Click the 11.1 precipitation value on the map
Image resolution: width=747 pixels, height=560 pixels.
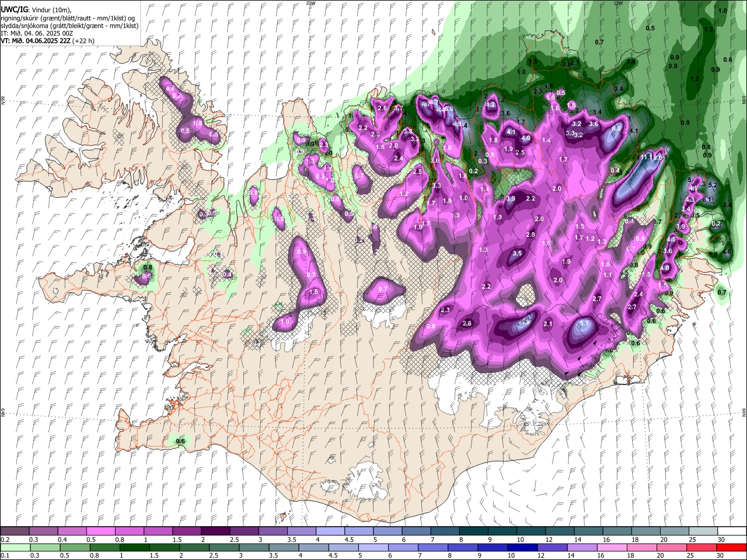647,157
